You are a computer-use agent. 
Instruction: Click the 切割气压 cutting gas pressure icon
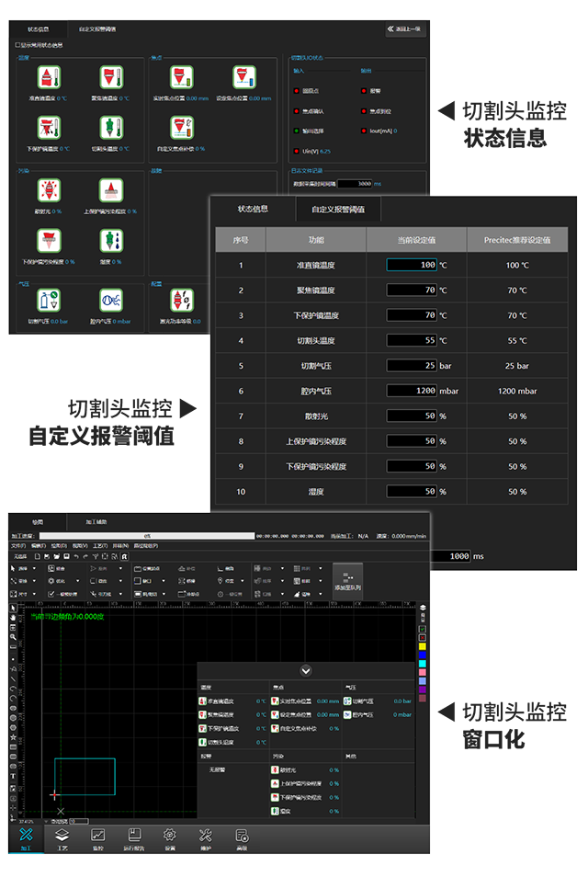click(48, 300)
